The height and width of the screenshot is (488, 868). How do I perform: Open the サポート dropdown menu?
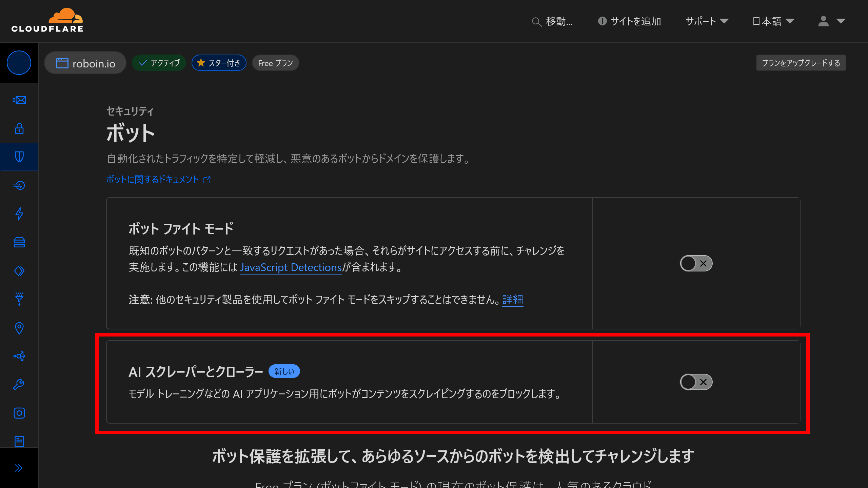tap(707, 21)
